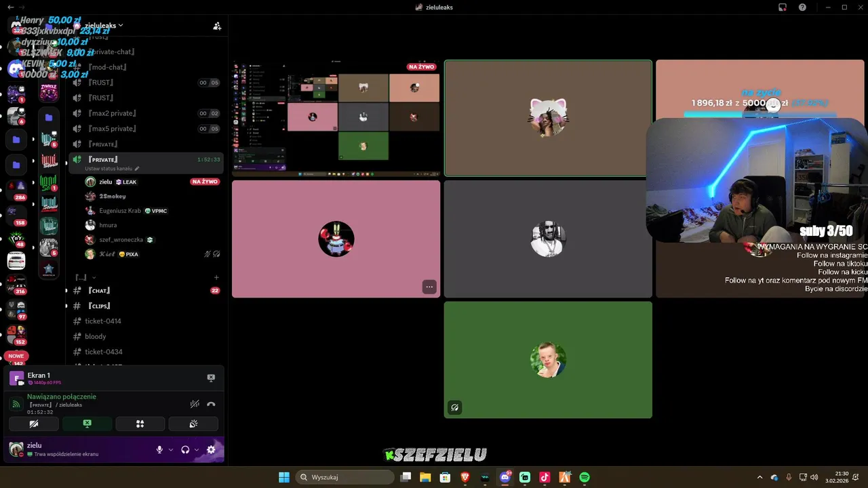Expand microphone input options chevron
This screenshot has width=868, height=488.
(171, 449)
